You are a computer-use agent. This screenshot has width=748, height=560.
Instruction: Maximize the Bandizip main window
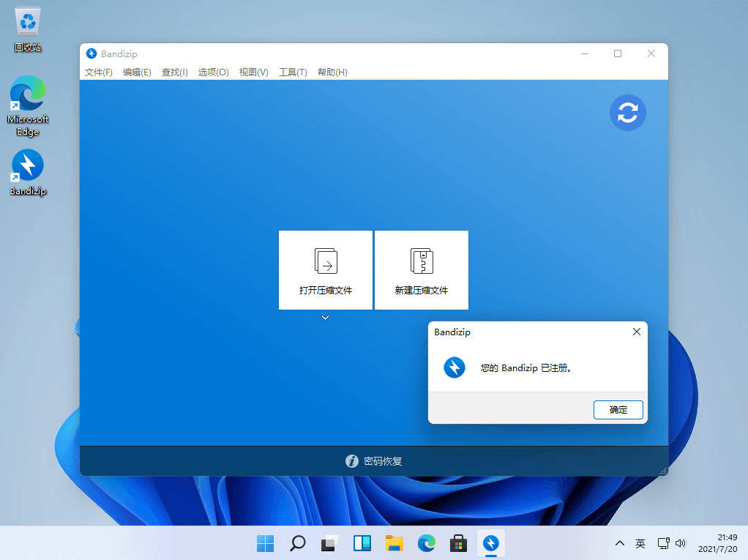point(618,53)
